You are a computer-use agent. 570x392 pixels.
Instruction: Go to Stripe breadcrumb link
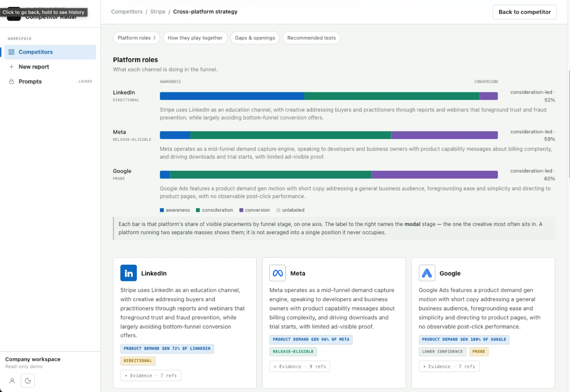[x=158, y=12]
